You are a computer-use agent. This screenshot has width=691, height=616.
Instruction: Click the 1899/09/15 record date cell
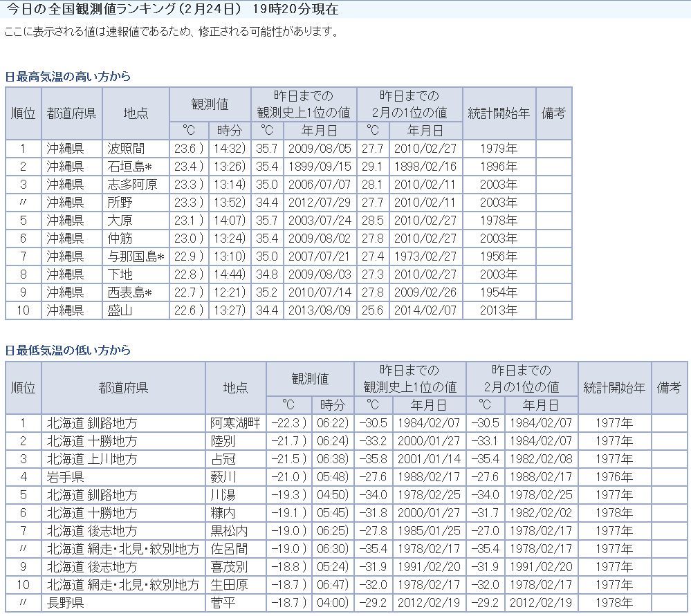pos(319,167)
